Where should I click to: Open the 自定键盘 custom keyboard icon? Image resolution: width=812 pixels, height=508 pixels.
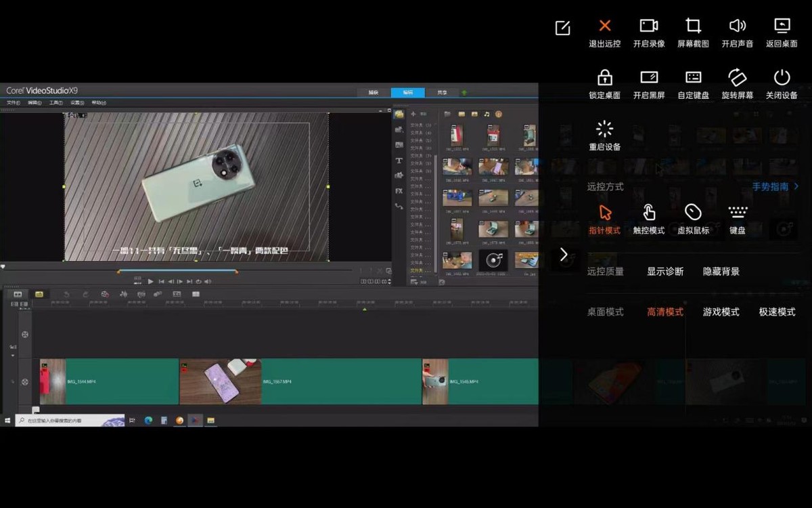[693, 77]
